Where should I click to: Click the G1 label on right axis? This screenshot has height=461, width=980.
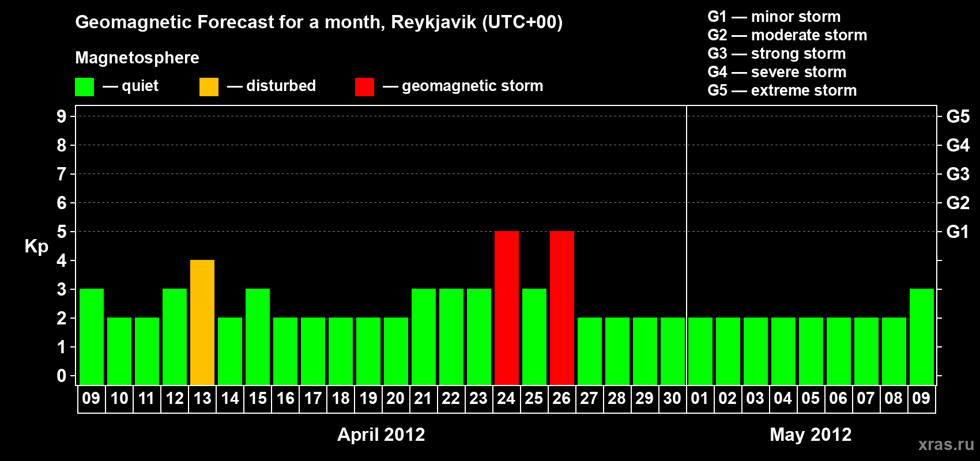pyautogui.click(x=958, y=232)
